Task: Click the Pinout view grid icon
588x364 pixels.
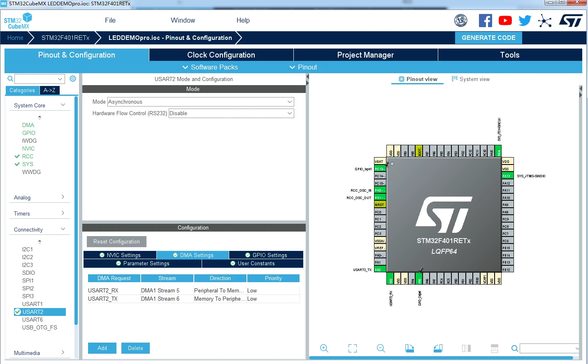Action: tap(402, 79)
